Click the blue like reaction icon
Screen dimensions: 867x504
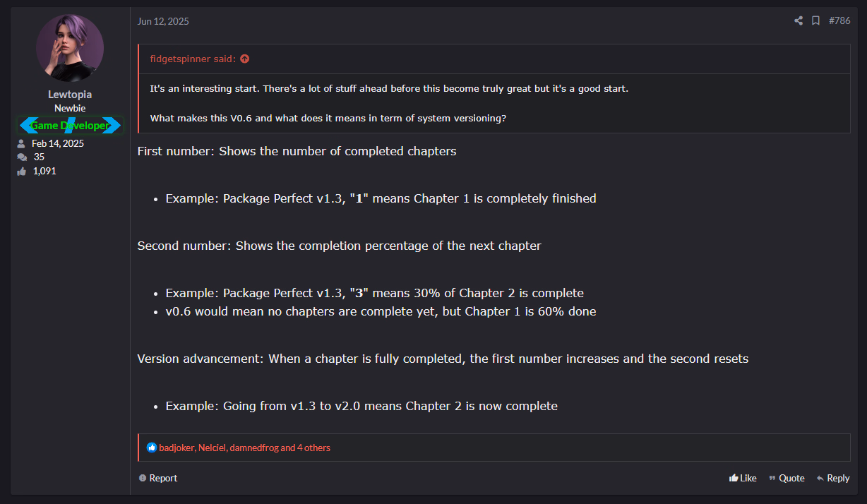point(152,448)
